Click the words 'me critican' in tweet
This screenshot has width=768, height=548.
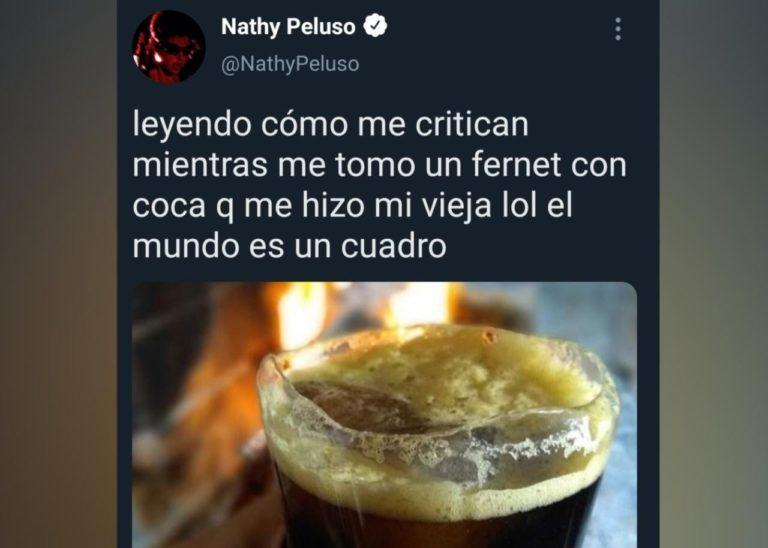coord(443,124)
